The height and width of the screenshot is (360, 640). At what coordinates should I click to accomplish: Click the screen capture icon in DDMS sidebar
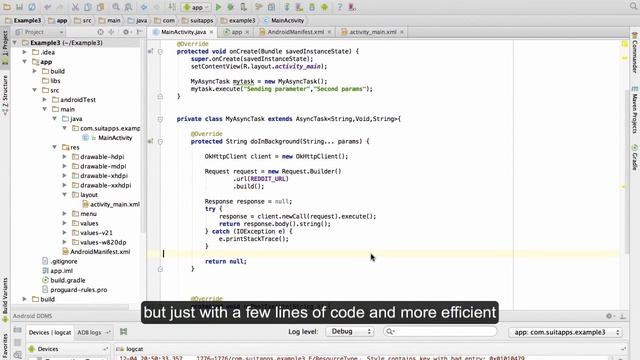[18, 330]
